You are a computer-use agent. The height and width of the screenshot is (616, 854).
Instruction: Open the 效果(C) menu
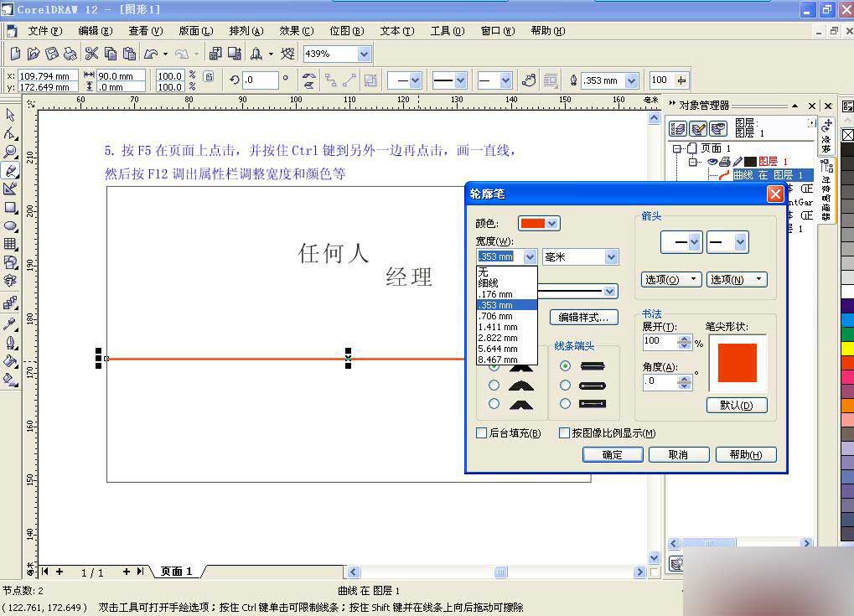297,31
